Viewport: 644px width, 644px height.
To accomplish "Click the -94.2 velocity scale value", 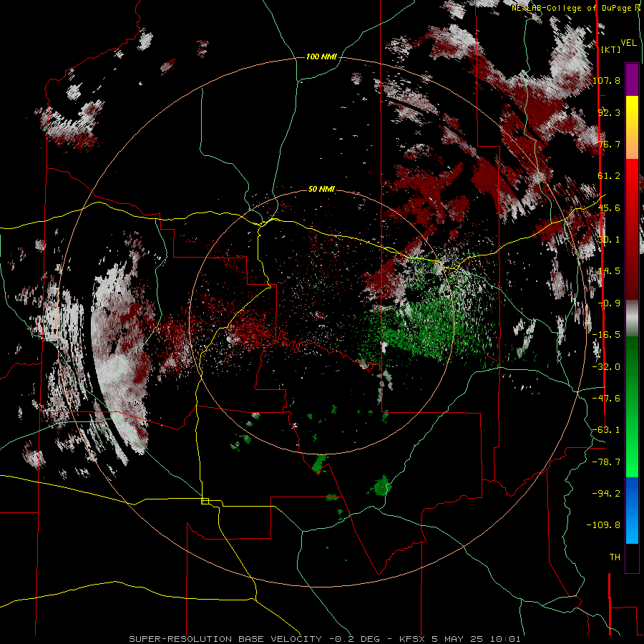I will pos(607,493).
